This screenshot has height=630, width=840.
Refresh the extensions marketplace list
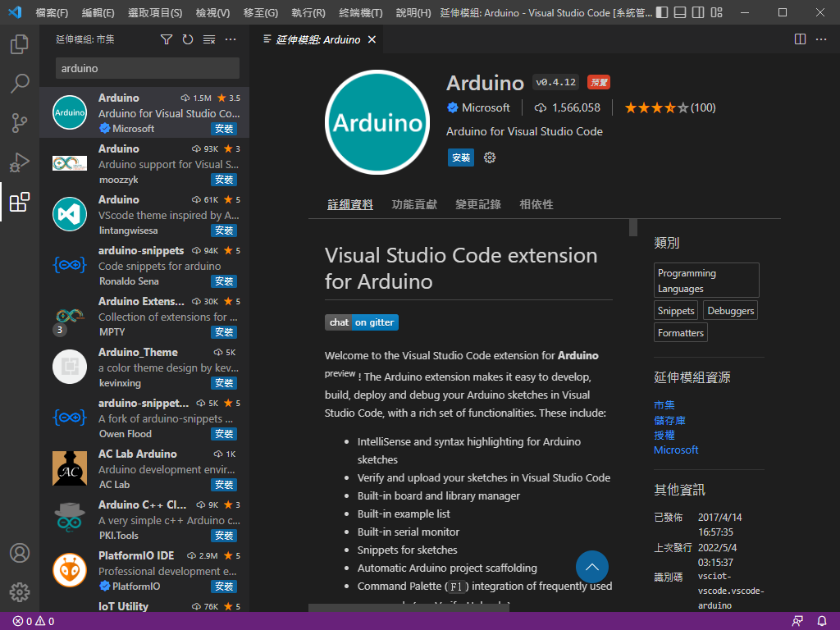point(188,39)
